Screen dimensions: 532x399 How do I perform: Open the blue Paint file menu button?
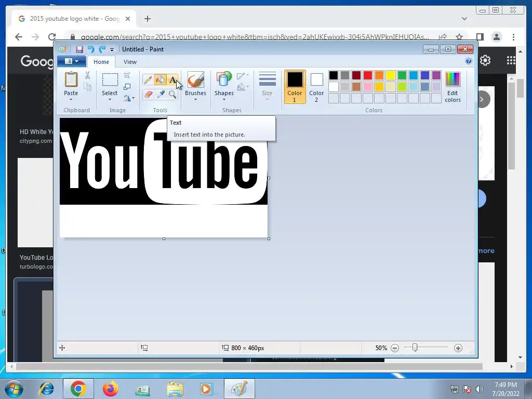pyautogui.click(x=71, y=61)
